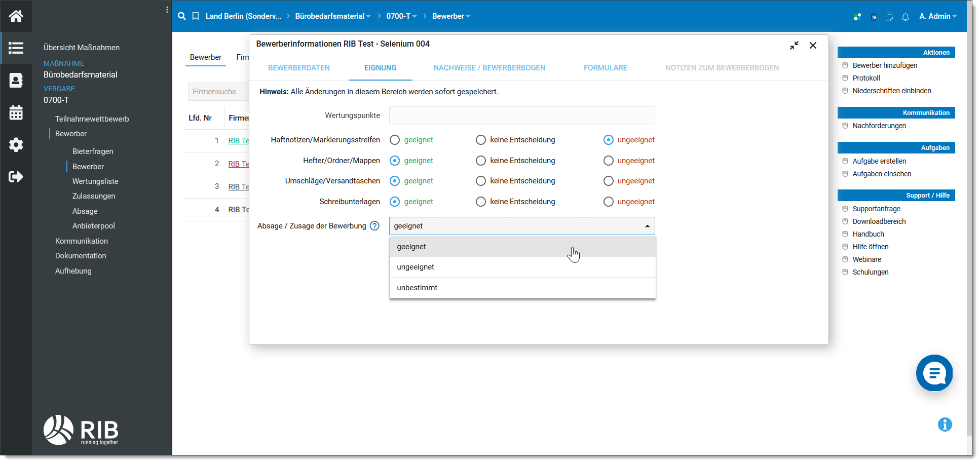980x463 pixels.
Task: Open the three-dot sidebar menu
Action: (x=167, y=10)
